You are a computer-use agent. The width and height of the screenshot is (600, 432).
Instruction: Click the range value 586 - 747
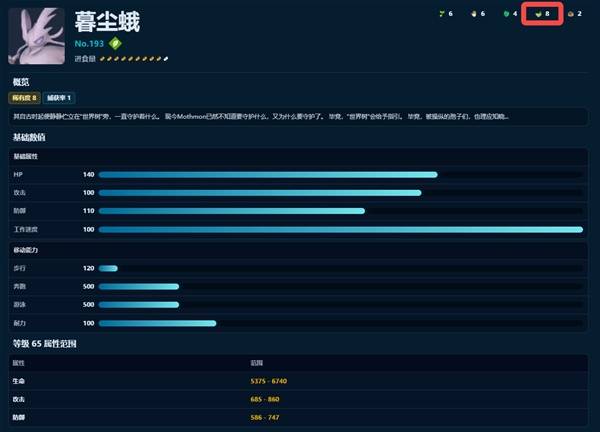(x=265, y=417)
